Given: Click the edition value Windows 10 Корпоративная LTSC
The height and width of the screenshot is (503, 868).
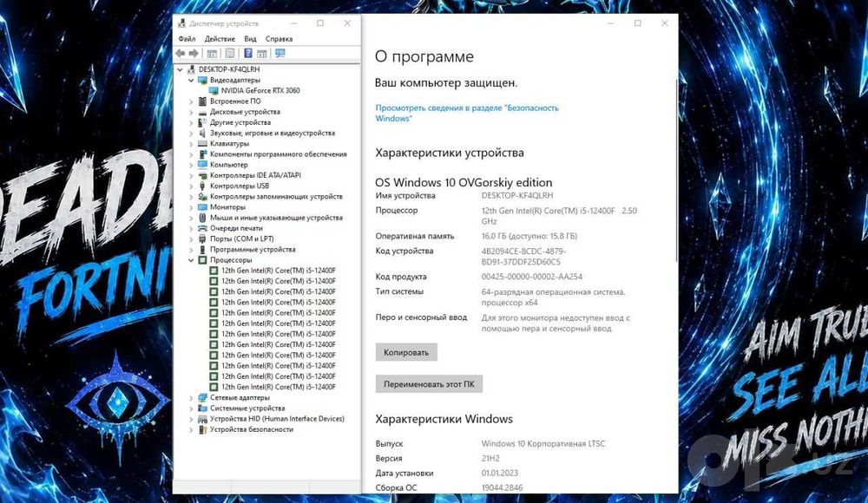Looking at the screenshot, I should pyautogui.click(x=543, y=444).
